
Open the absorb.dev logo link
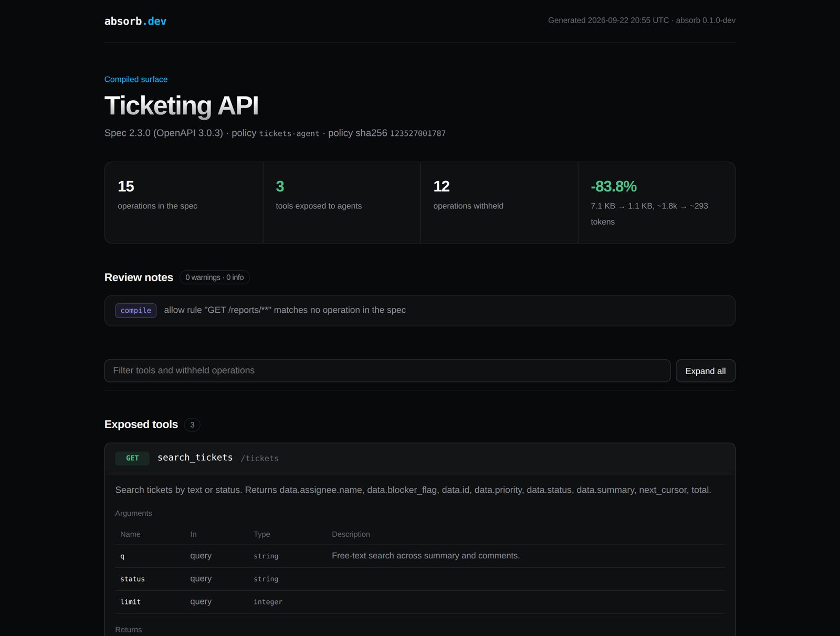point(135,21)
